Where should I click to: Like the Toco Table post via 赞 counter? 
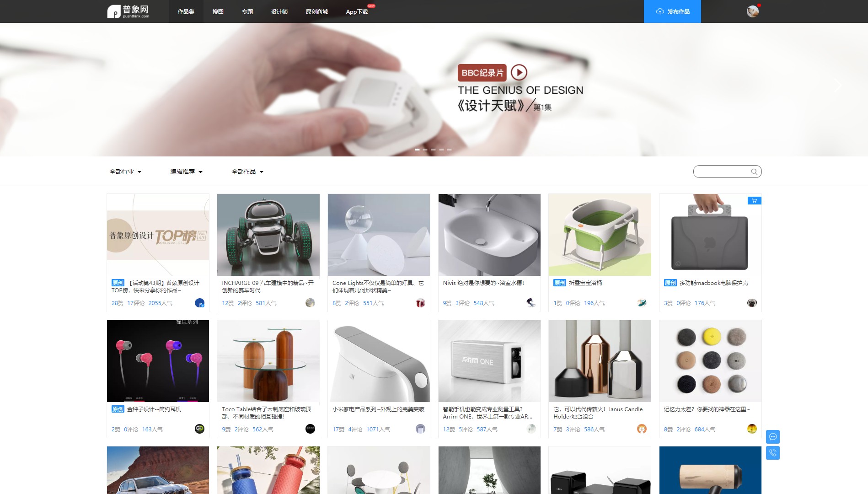(x=226, y=429)
